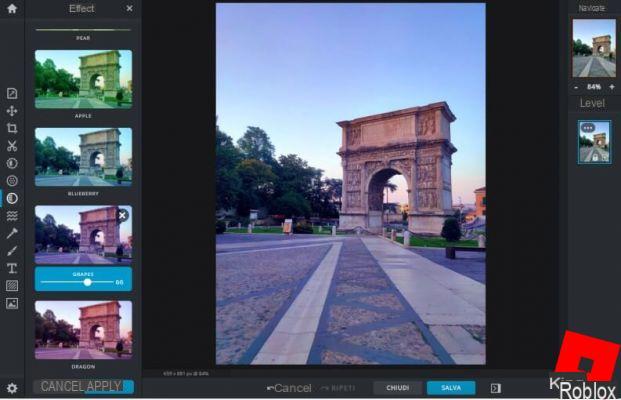Select the layer thumbnail under Level
Image resolution: width=621 pixels, height=400 pixels.
point(594,142)
